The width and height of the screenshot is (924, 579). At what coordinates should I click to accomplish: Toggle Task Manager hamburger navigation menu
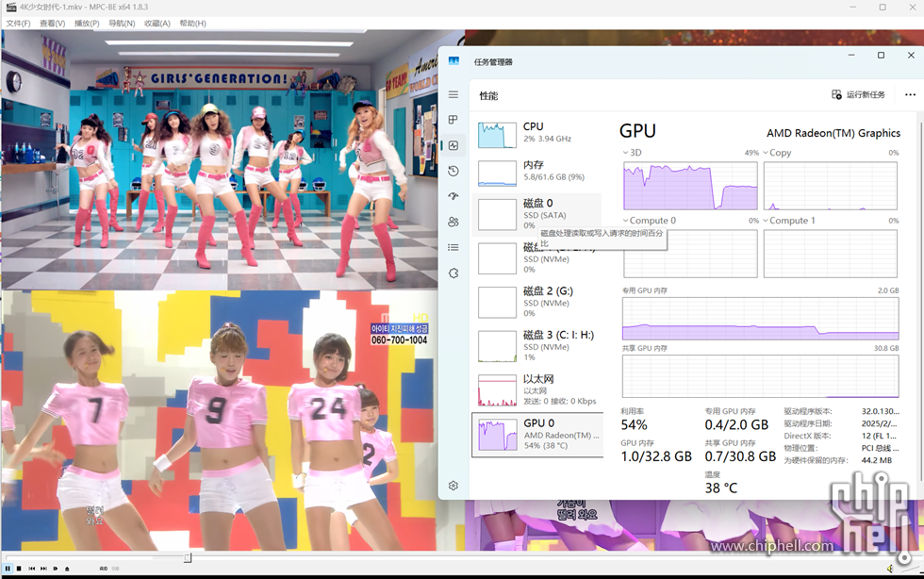(454, 94)
